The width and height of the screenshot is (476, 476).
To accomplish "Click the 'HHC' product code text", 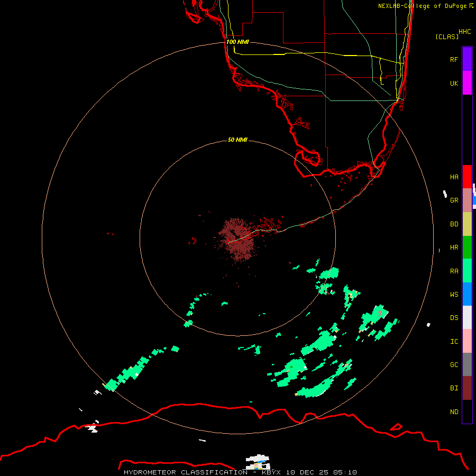I will [x=465, y=32].
